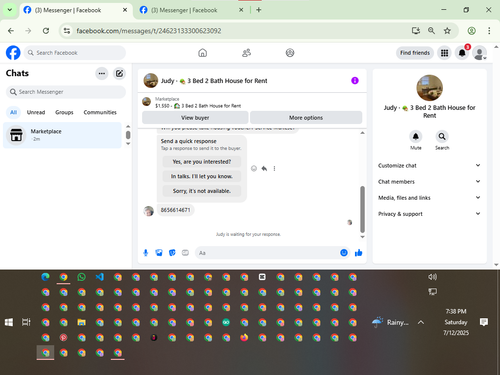Open message three-dot more menu
The height and width of the screenshot is (375, 500).
click(274, 169)
